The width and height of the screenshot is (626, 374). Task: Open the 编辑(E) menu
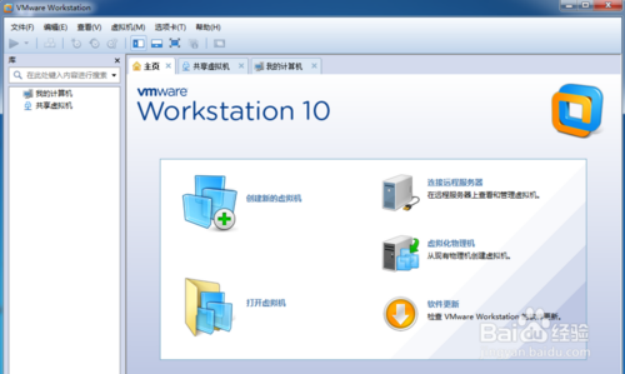point(55,27)
